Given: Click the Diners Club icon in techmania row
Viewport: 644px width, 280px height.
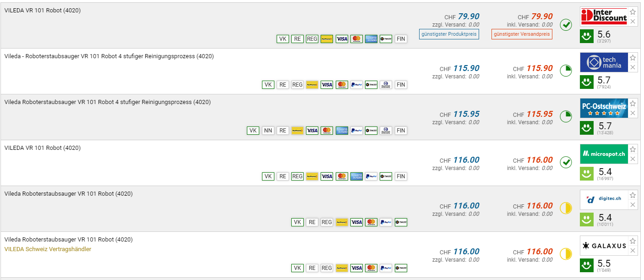Looking at the screenshot, I should coord(386,85).
